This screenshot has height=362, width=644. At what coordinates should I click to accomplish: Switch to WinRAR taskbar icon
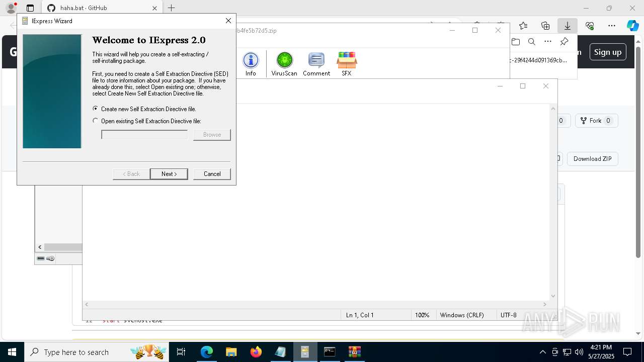(x=354, y=352)
